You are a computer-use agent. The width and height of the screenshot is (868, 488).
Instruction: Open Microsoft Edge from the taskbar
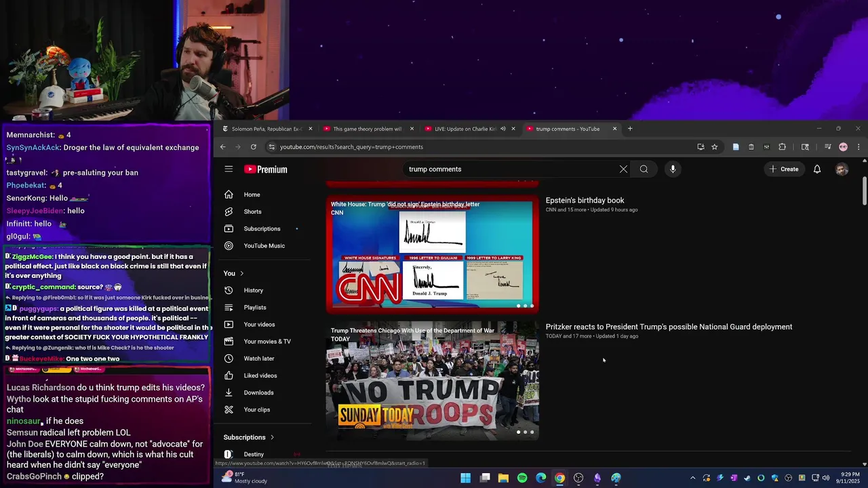click(541, 478)
